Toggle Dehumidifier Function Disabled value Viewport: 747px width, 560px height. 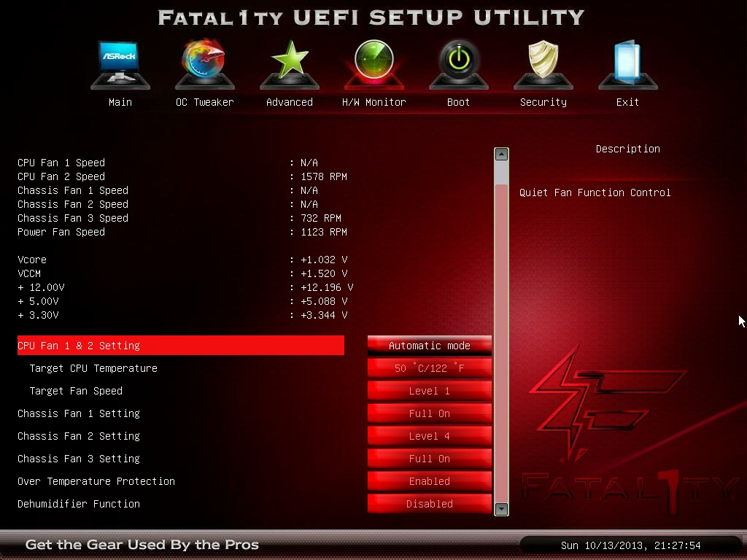point(429,504)
